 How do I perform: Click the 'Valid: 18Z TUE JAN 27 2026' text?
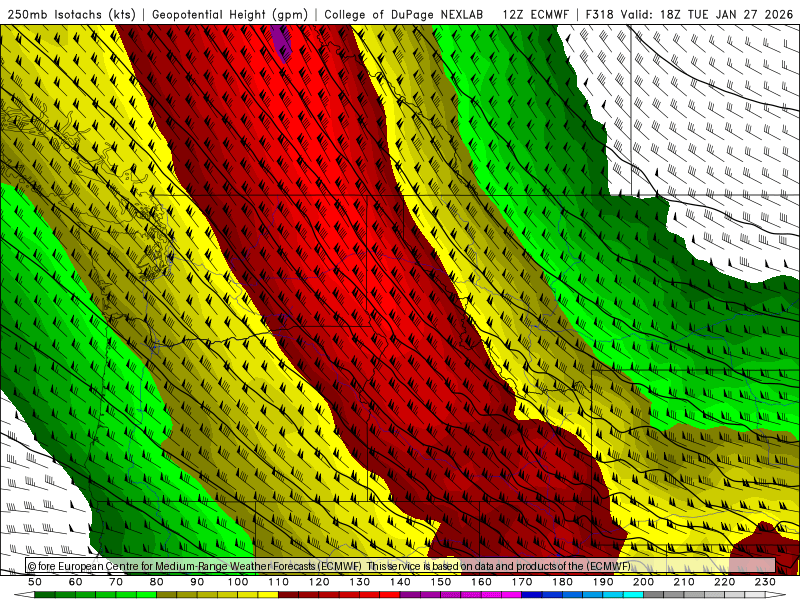[x=707, y=15]
